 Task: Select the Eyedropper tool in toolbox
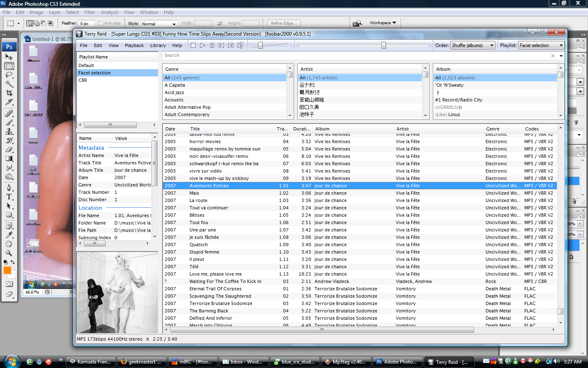(9, 235)
